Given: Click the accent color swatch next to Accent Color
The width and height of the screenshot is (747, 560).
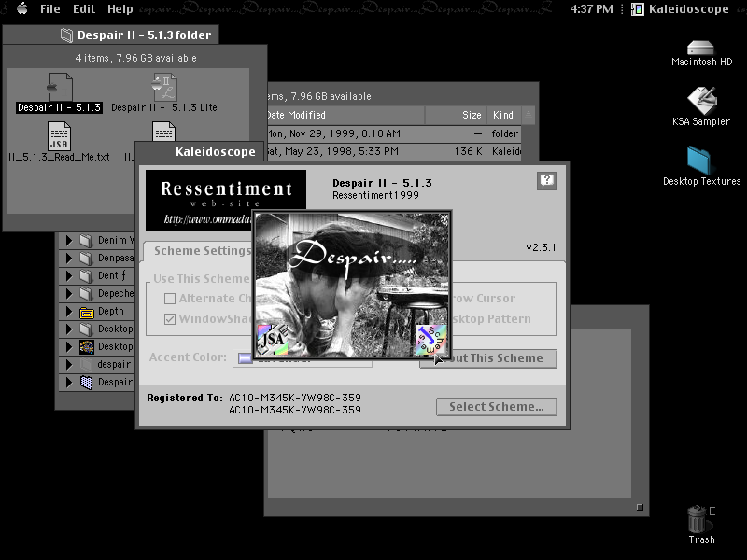Looking at the screenshot, I should click(245, 358).
